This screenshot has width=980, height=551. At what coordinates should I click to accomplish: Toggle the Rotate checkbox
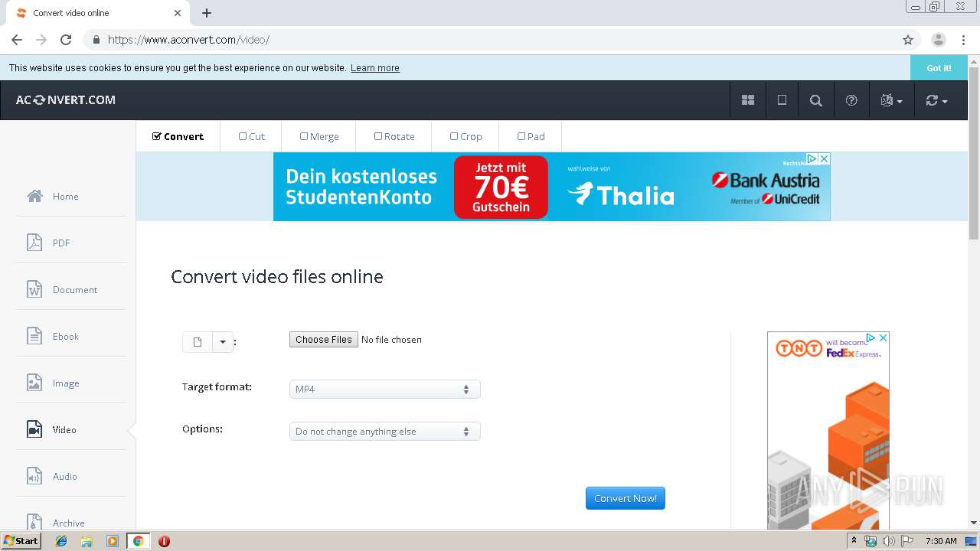[378, 136]
